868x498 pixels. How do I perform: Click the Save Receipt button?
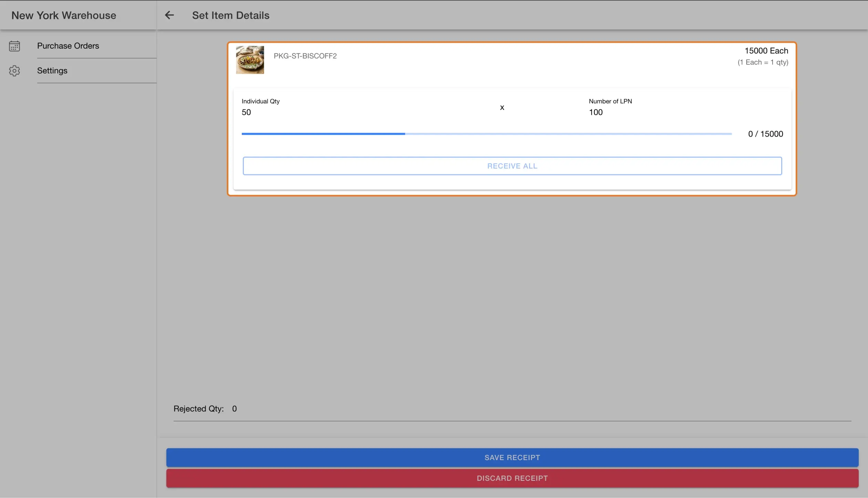point(512,458)
